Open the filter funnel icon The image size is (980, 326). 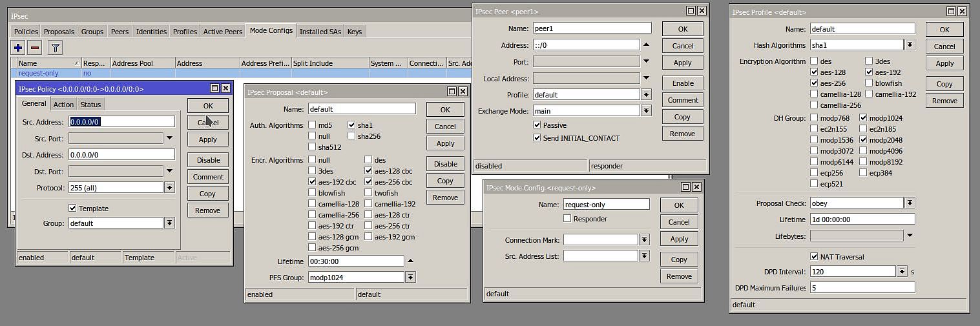56,48
